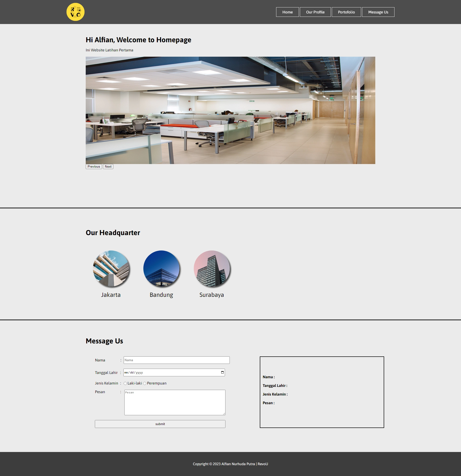461x476 pixels.
Task: Click the RE VO yellow brand logo
Action: (x=76, y=12)
